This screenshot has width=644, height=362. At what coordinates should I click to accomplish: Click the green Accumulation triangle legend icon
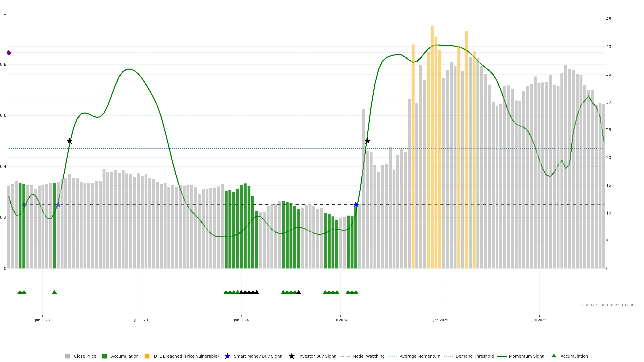pyautogui.click(x=554, y=356)
